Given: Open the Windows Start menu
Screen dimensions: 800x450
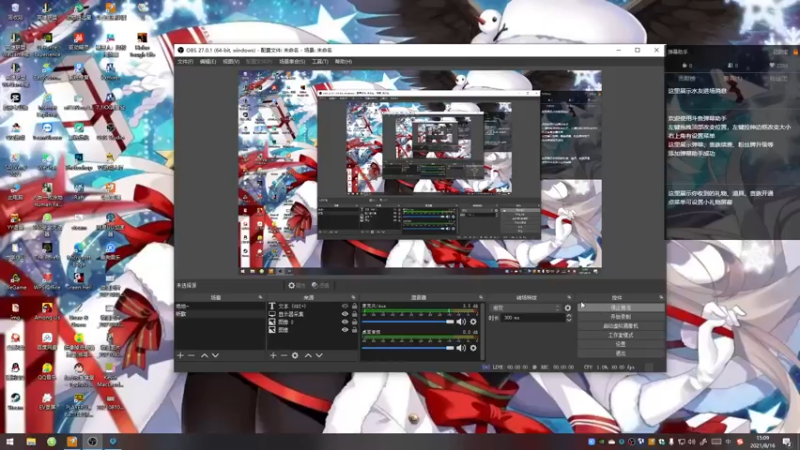Looking at the screenshot, I should tap(10, 441).
